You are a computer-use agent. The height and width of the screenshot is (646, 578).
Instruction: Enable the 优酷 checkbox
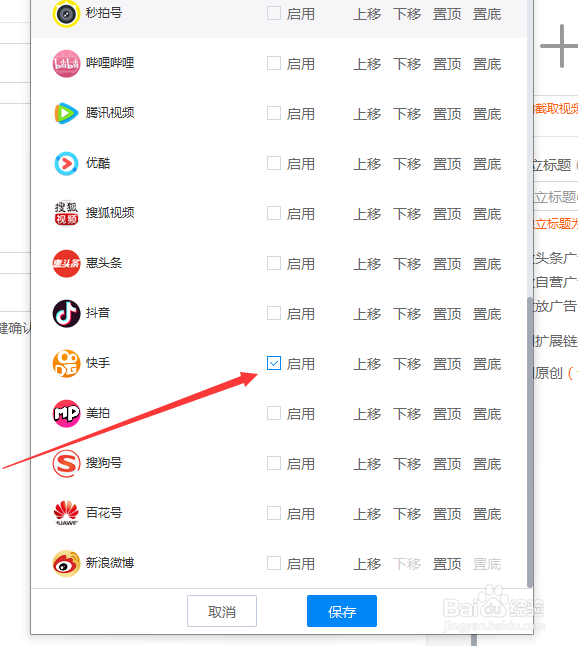pos(274,163)
